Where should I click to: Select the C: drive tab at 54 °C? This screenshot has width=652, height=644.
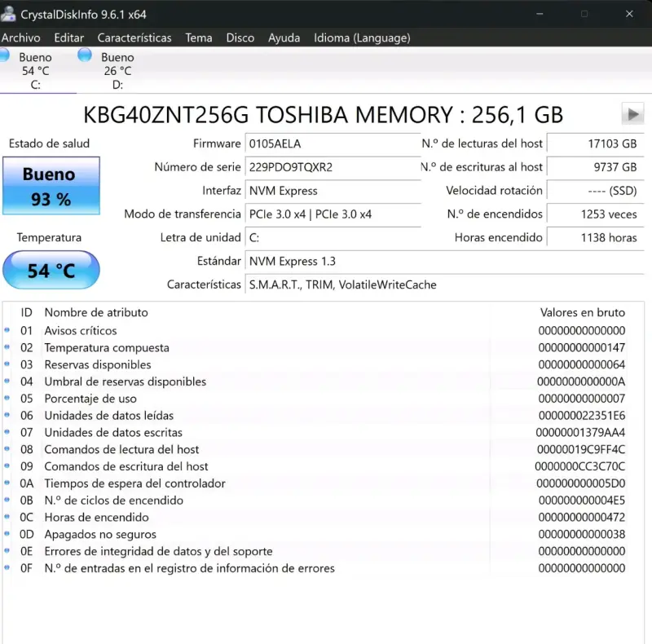pos(35,71)
